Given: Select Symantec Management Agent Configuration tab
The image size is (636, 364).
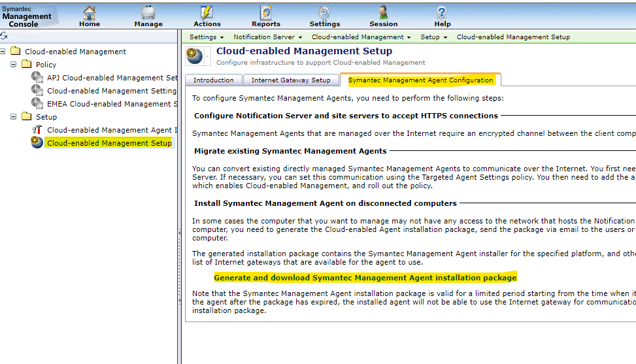Looking at the screenshot, I should pyautogui.click(x=420, y=80).
